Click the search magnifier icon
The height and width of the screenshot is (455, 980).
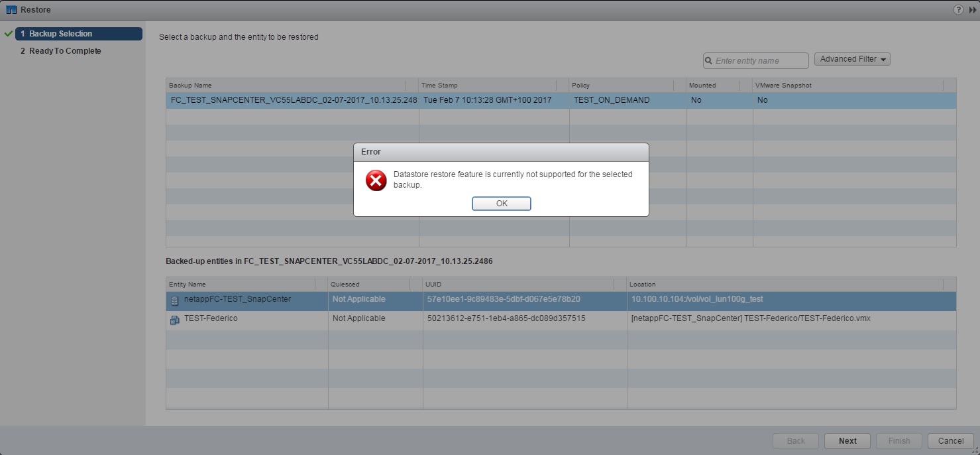tap(709, 61)
